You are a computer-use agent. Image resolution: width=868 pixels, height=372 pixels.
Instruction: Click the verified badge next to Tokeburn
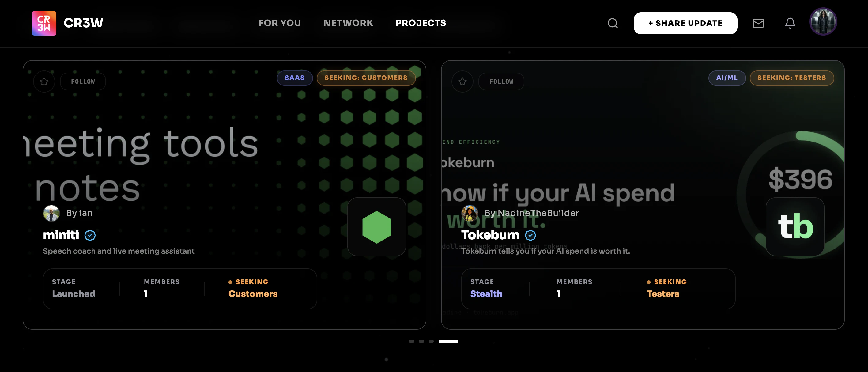[x=530, y=235]
